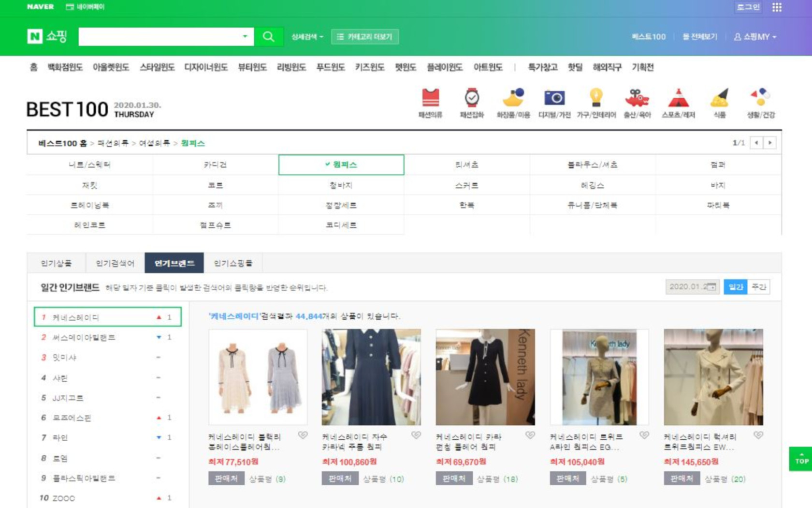
Task: Open the cream tweed coat dress thumbnail
Action: click(713, 377)
